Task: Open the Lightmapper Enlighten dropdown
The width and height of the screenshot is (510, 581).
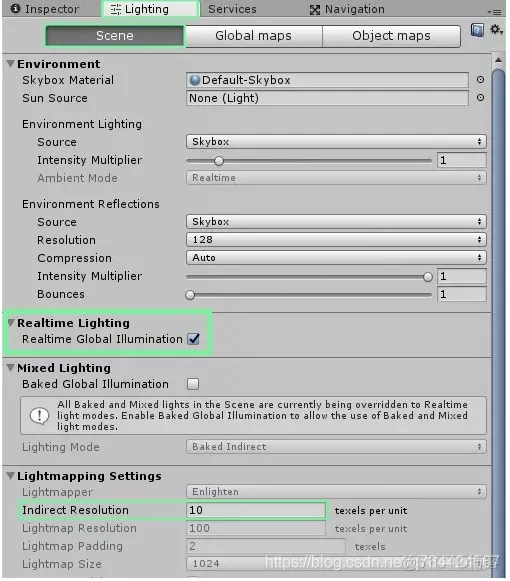Action: tap(336, 492)
